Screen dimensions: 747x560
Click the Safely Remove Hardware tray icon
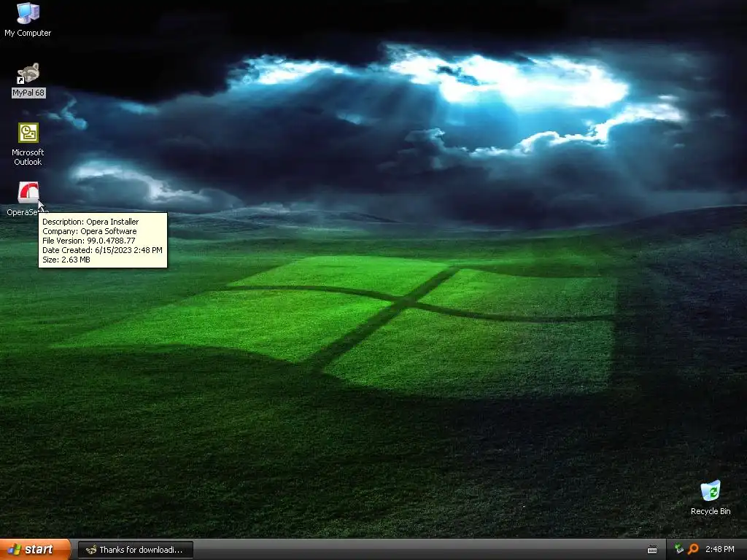click(679, 549)
